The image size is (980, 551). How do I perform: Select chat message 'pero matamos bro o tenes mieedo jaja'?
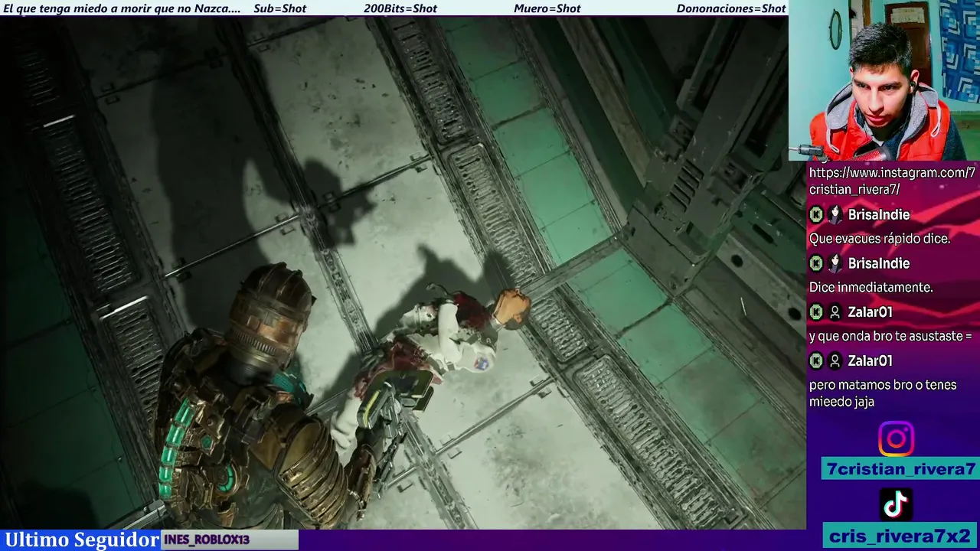(883, 393)
